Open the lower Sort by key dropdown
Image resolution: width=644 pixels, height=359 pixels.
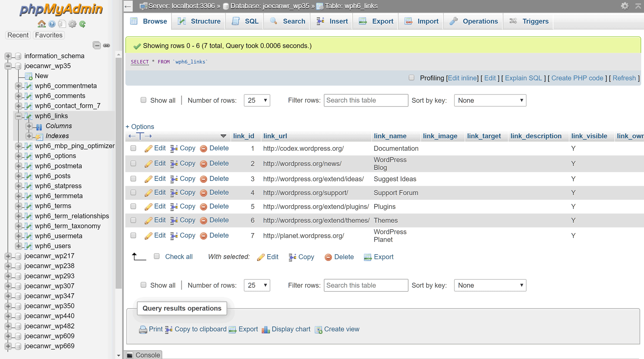pos(490,285)
